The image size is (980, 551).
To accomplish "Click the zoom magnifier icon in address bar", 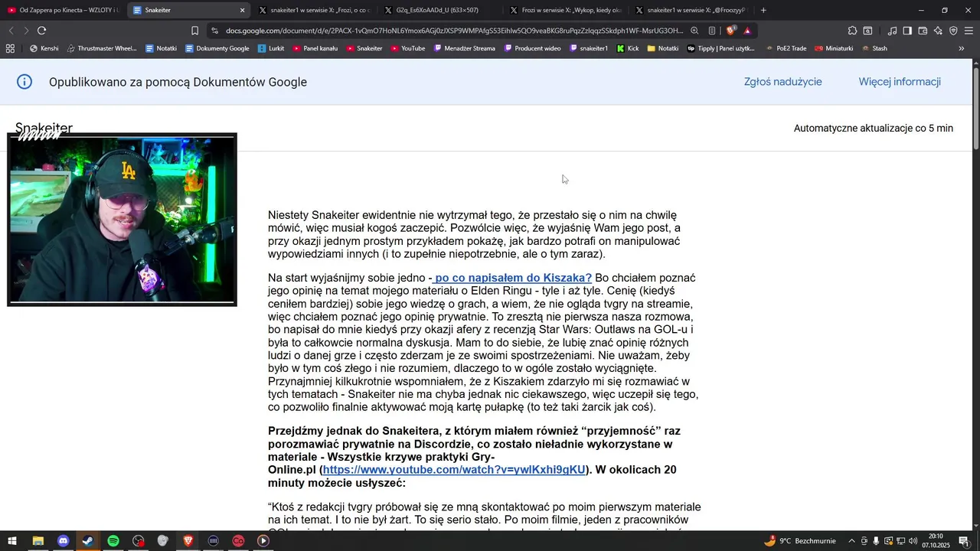I will [x=694, y=31].
